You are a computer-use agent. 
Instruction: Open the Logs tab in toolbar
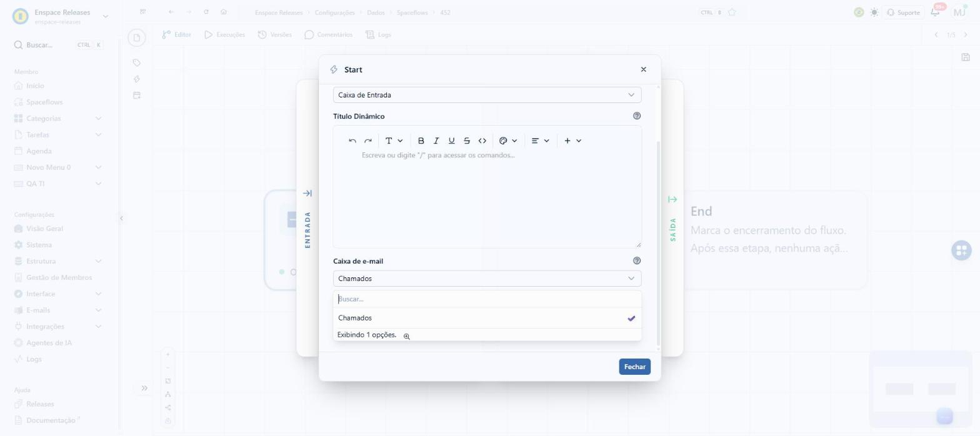(378, 35)
